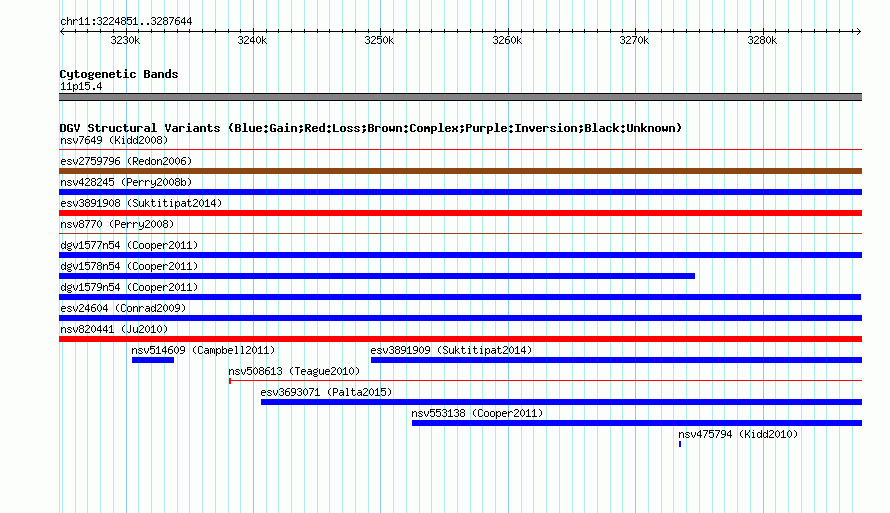Open nsv514609 (Campbell2011) label
Viewport: 890px width, 513px height.
203,350
